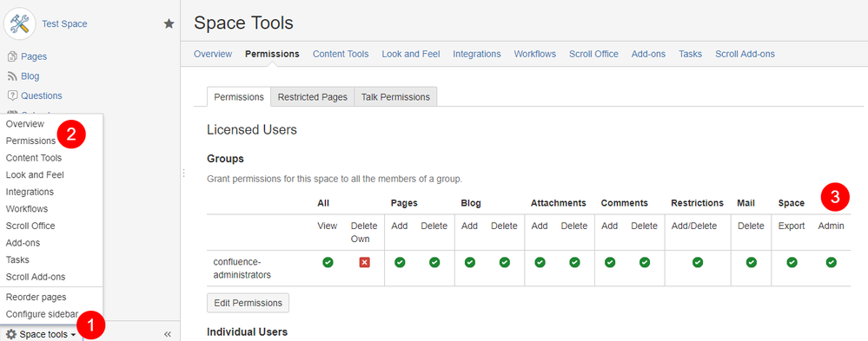The width and height of the screenshot is (868, 341).
Task: Open the Permissions tab in Space Tools header
Action: [272, 54]
